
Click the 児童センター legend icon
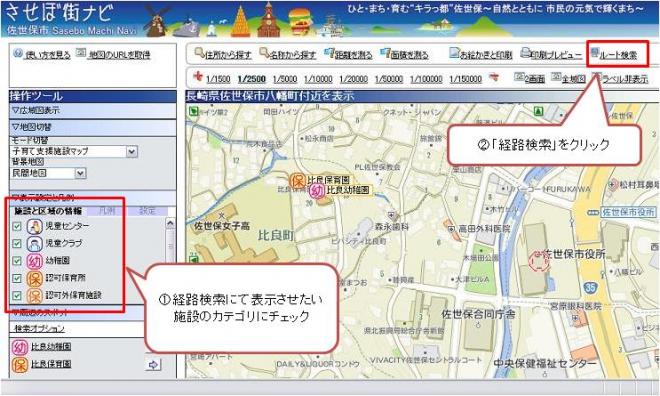(x=35, y=226)
